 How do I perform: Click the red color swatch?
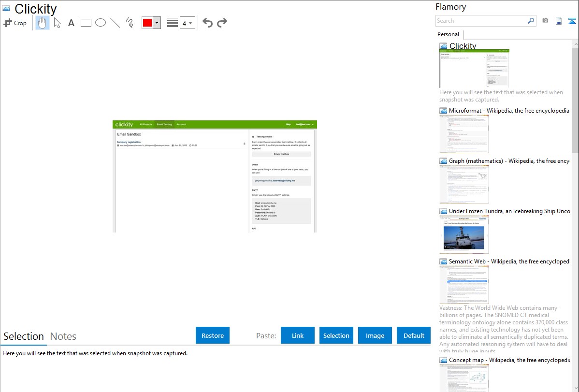tap(147, 23)
